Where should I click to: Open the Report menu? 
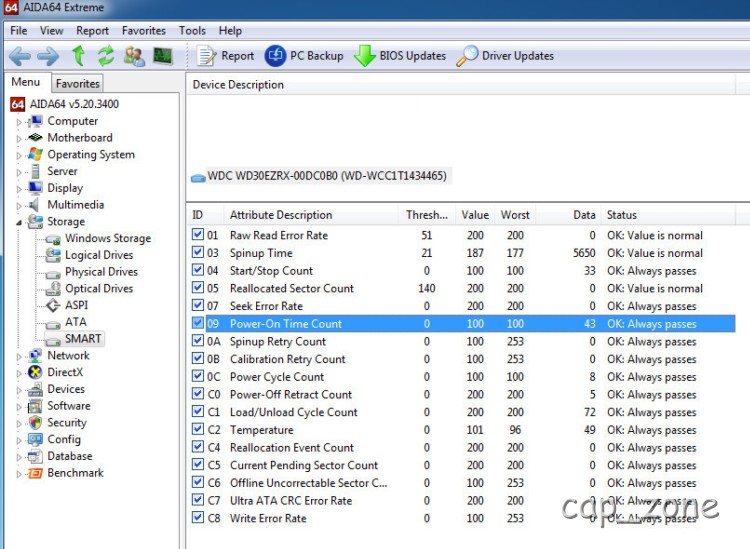point(92,31)
